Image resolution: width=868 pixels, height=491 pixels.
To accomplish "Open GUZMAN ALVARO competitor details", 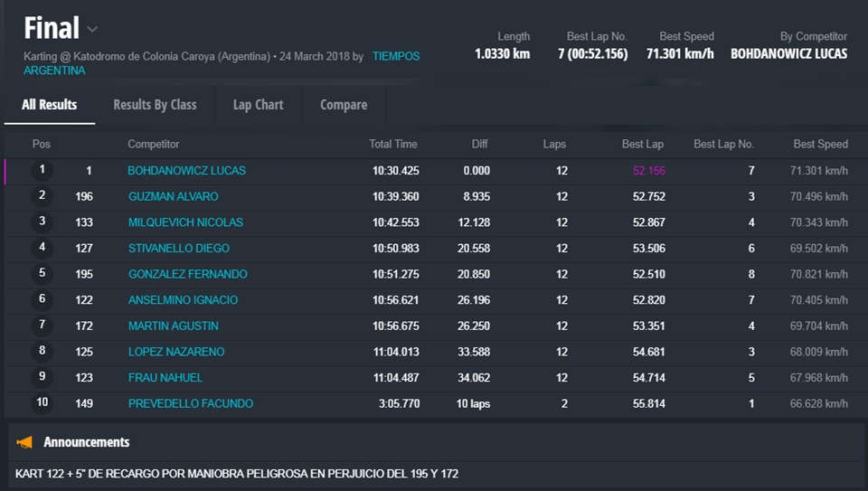I will point(173,196).
